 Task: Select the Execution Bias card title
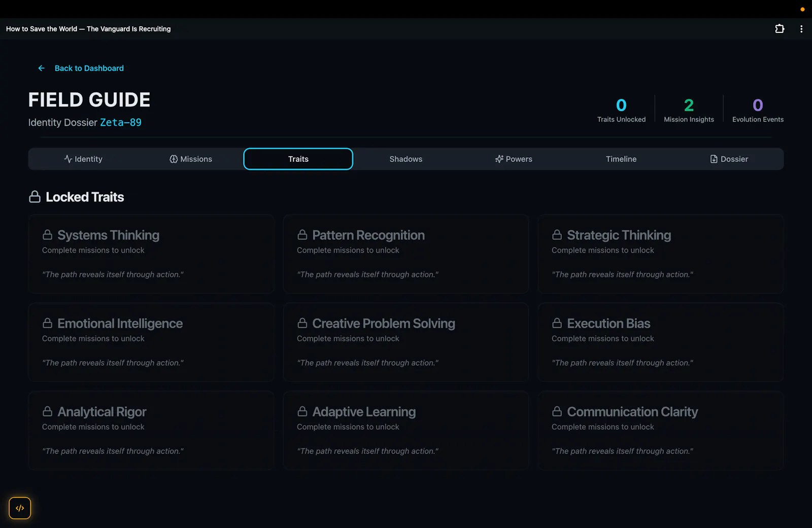[x=608, y=323]
